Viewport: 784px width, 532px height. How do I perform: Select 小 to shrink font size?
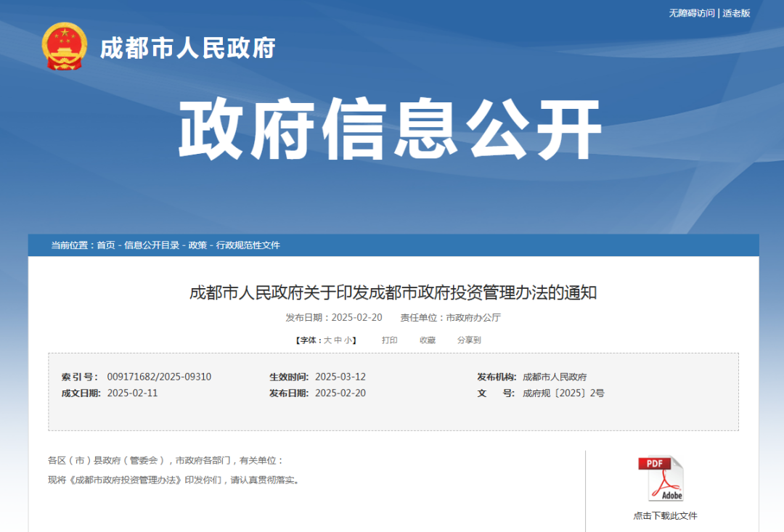pyautogui.click(x=349, y=339)
